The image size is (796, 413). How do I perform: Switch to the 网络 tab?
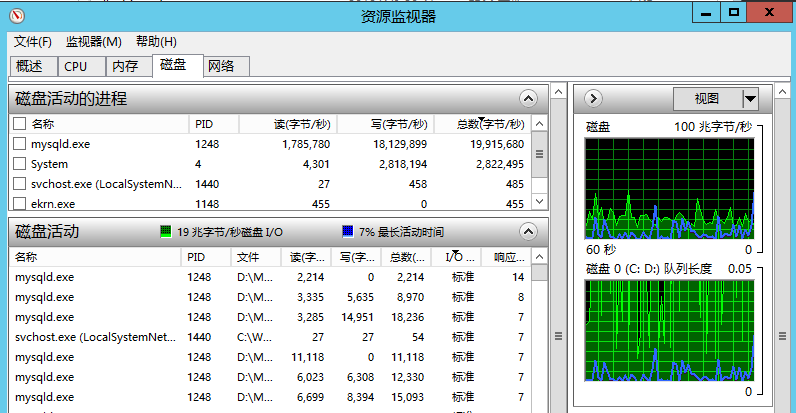click(x=221, y=67)
